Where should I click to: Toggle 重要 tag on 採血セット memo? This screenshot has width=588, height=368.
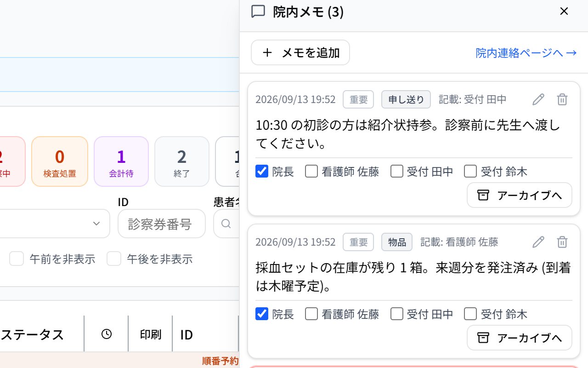point(358,242)
